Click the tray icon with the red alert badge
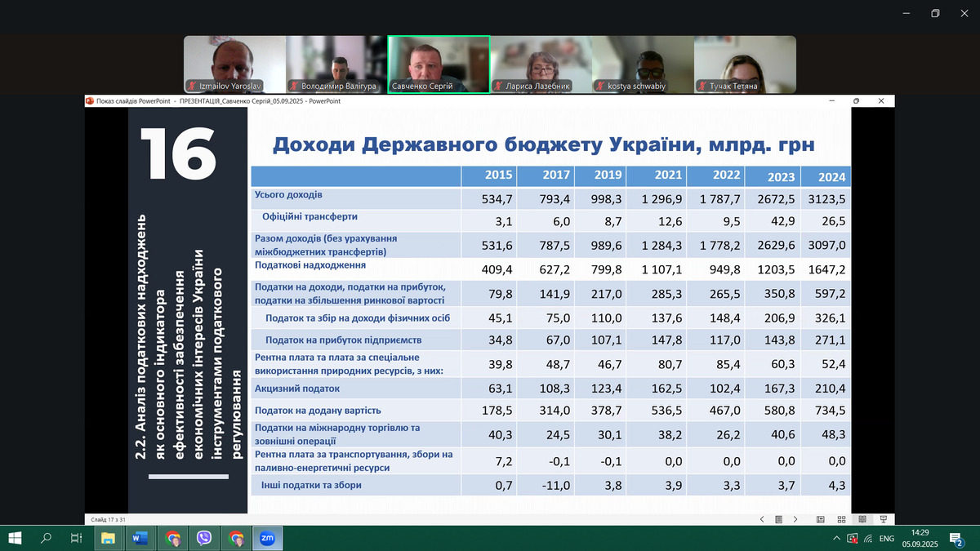 click(852, 538)
